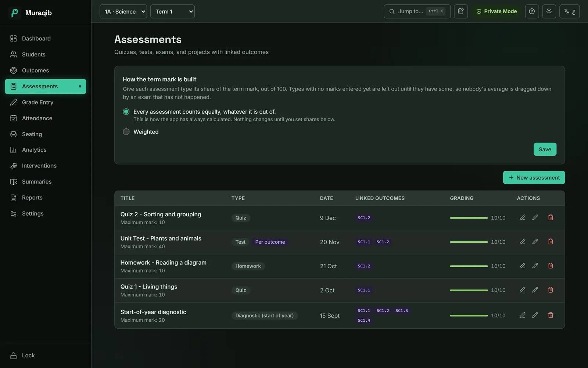Click the New assessment button

(534, 177)
